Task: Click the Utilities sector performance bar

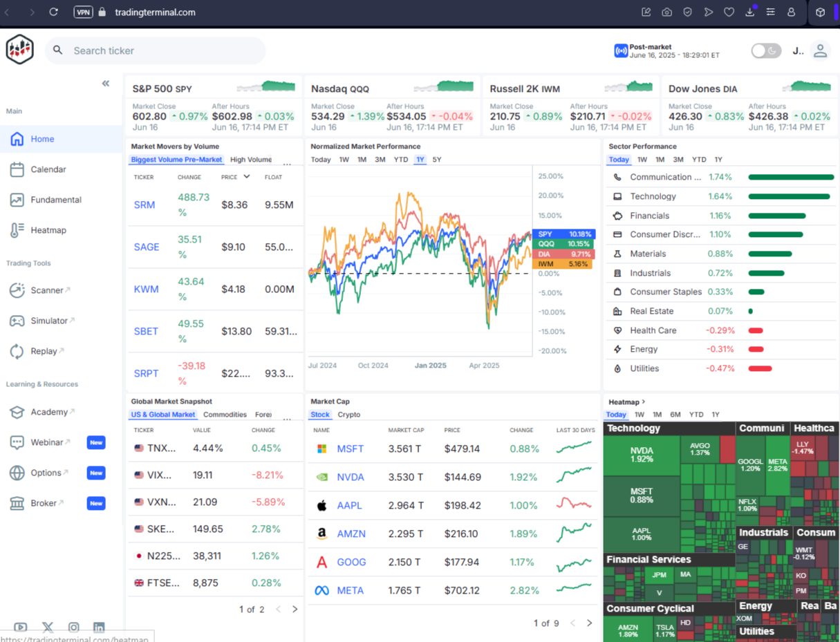Action: click(x=760, y=368)
